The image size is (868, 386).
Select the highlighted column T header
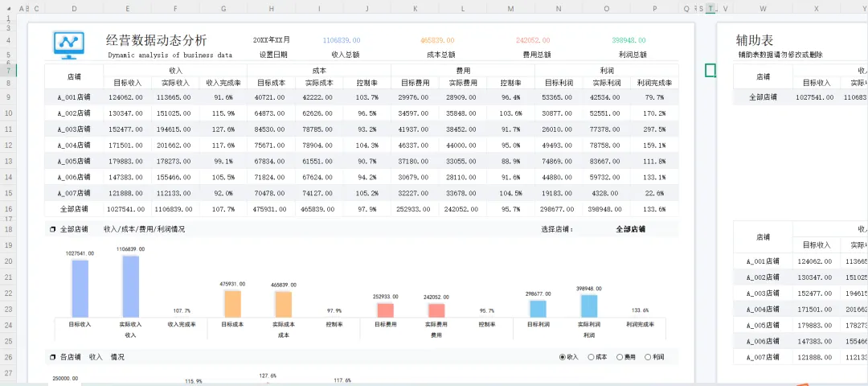point(710,8)
